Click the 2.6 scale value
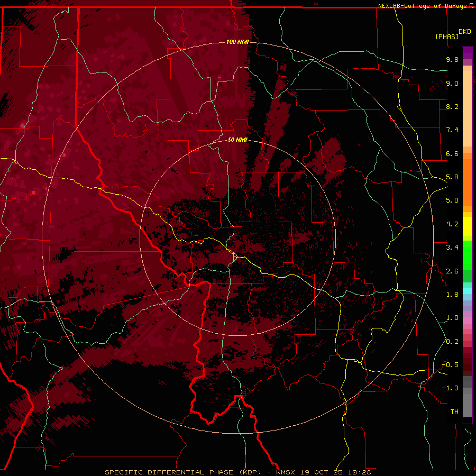Image resolution: width=476 pixels, height=476 pixels. click(x=452, y=271)
